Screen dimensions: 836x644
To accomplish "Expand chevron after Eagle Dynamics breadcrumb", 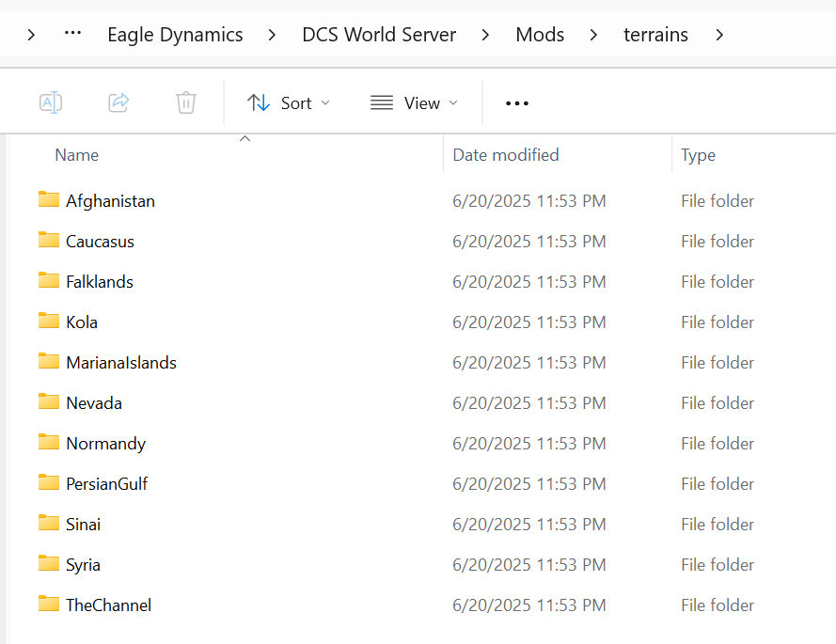I will pyautogui.click(x=272, y=35).
